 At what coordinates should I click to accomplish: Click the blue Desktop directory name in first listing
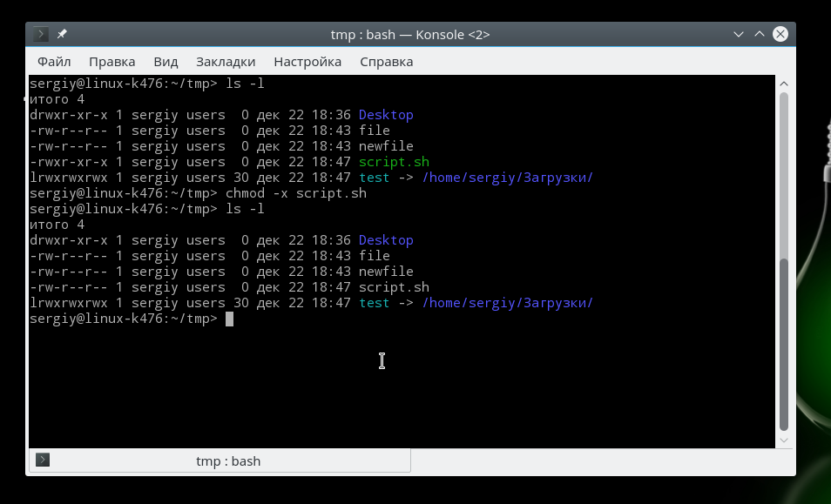tap(386, 115)
